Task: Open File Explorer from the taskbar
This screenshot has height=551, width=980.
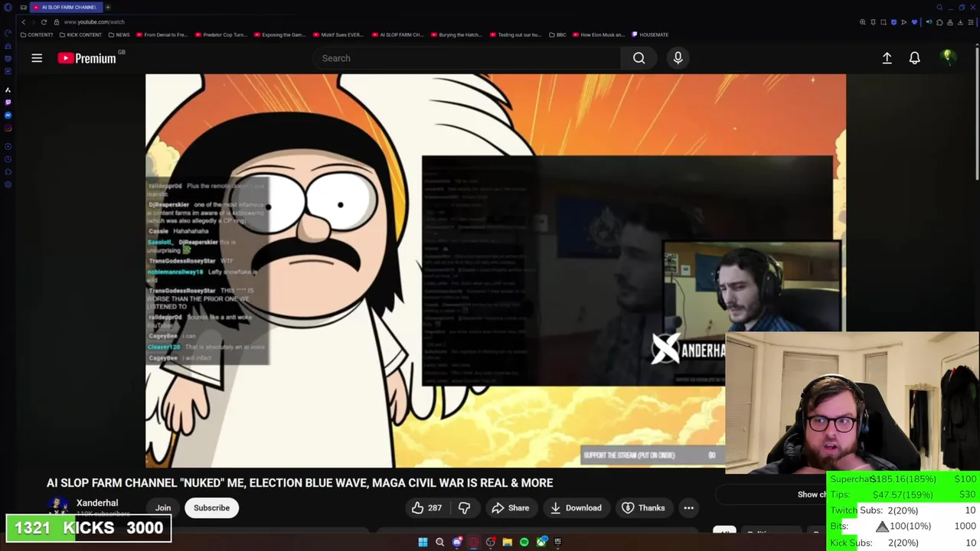Action: coord(507,542)
